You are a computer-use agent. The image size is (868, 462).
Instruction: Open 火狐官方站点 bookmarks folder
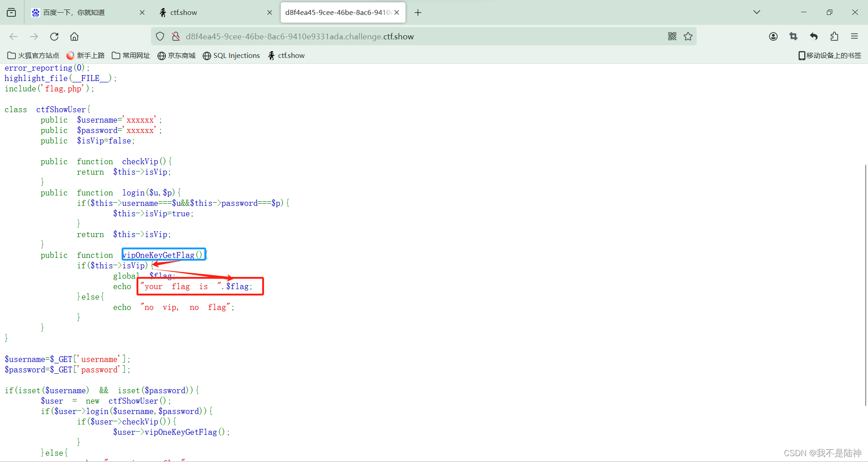point(33,55)
